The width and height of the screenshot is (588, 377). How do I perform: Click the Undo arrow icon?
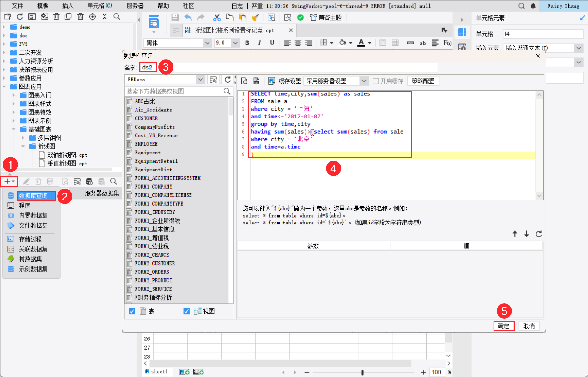click(188, 17)
